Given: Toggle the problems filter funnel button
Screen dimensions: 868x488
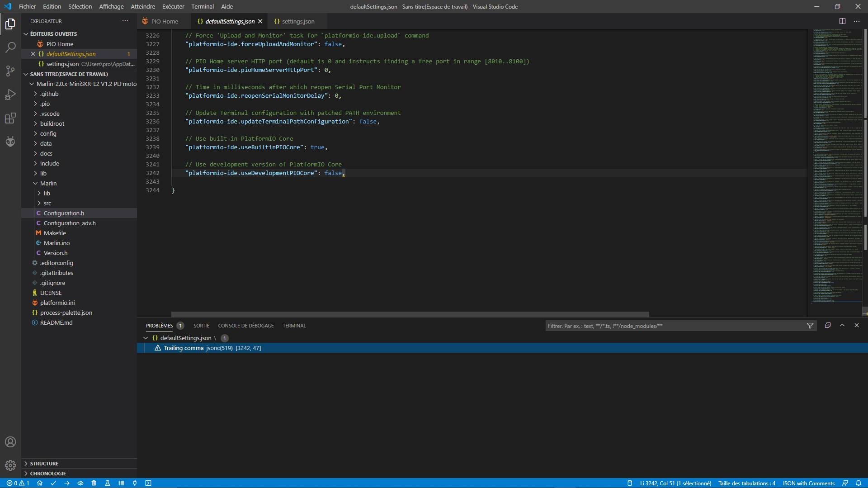Looking at the screenshot, I should 810,326.
